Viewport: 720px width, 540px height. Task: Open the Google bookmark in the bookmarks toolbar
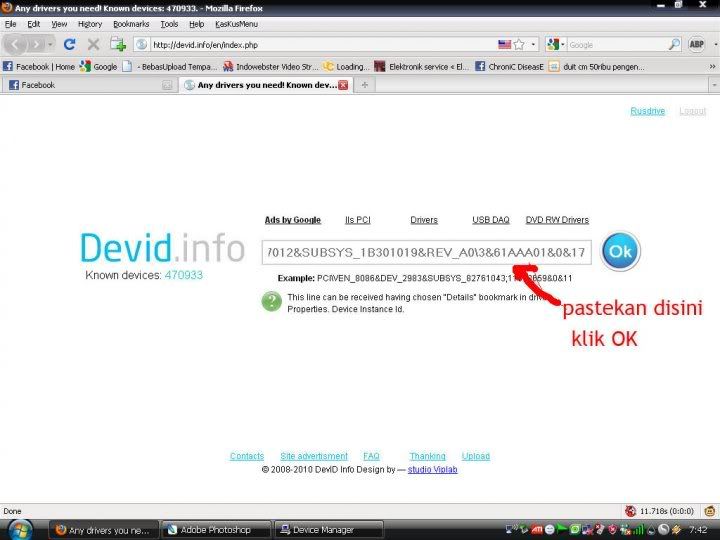pos(99,67)
